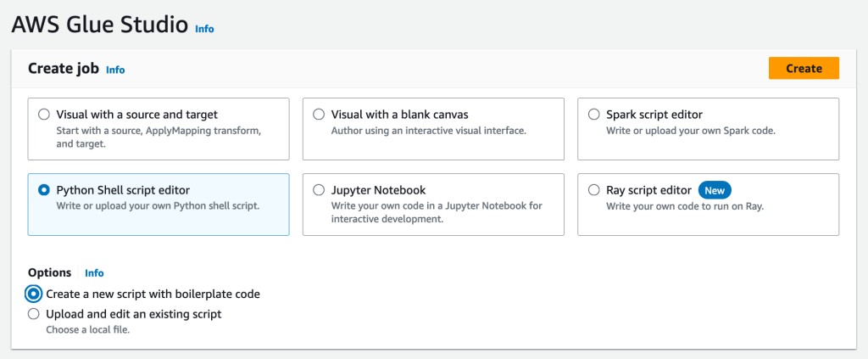
Task: Click the AWS Glue Studio page heading
Action: (x=99, y=25)
